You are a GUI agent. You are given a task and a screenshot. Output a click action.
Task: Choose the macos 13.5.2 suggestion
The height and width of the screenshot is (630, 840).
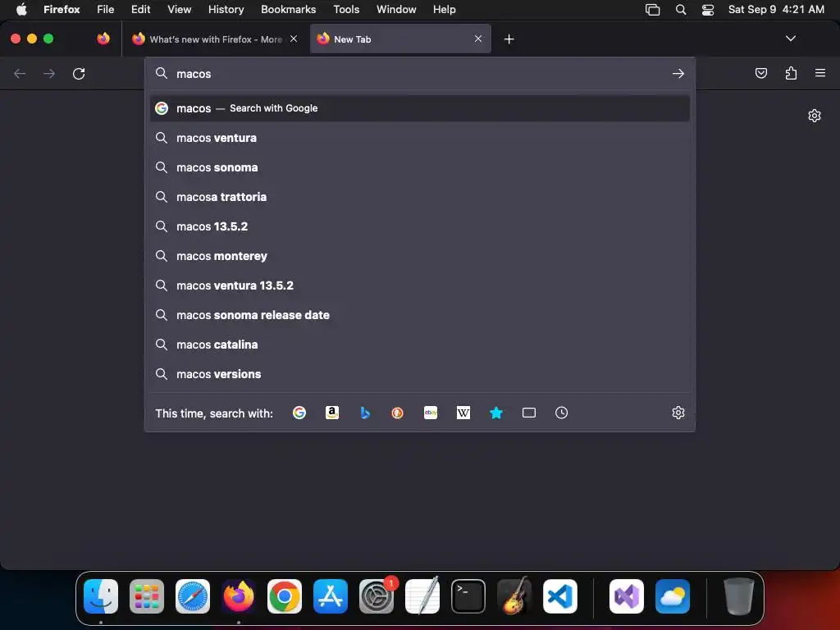pyautogui.click(x=419, y=226)
